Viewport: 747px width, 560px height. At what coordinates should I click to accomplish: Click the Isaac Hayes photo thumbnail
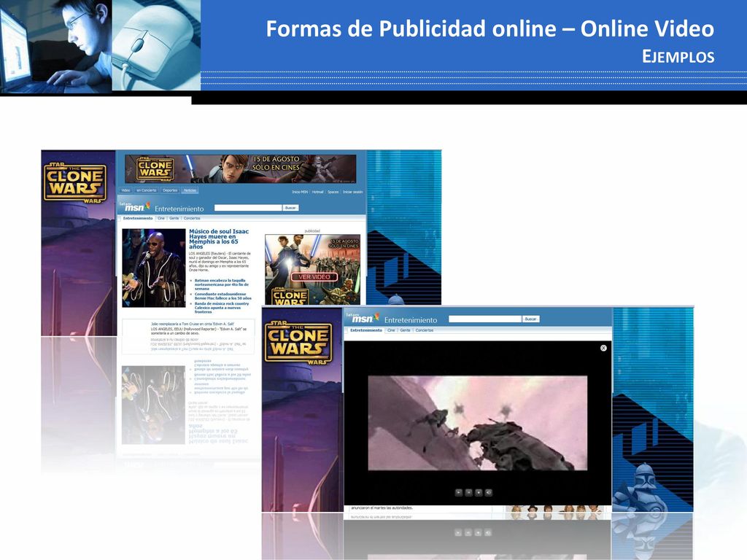click(153, 268)
